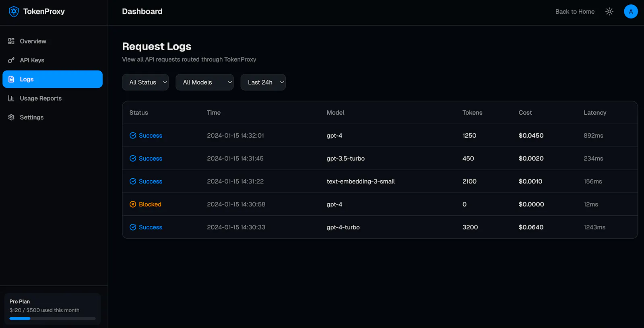Click the API Keys key icon

pyautogui.click(x=11, y=60)
